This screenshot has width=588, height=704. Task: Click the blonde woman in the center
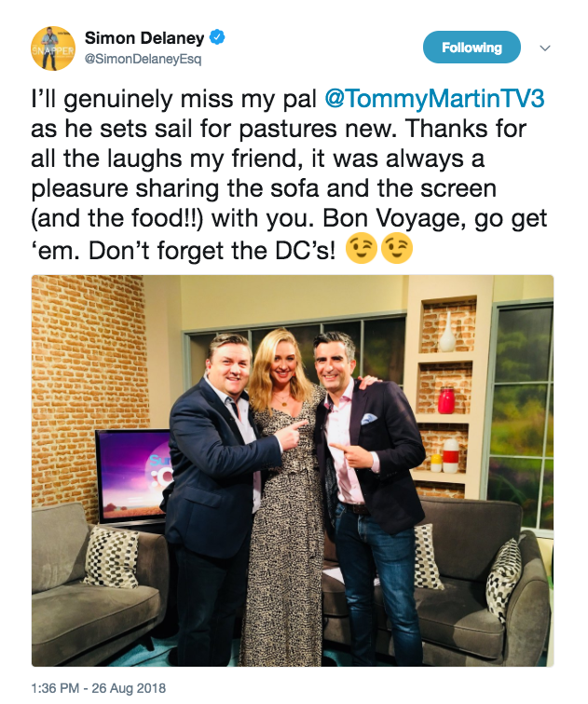click(283, 496)
